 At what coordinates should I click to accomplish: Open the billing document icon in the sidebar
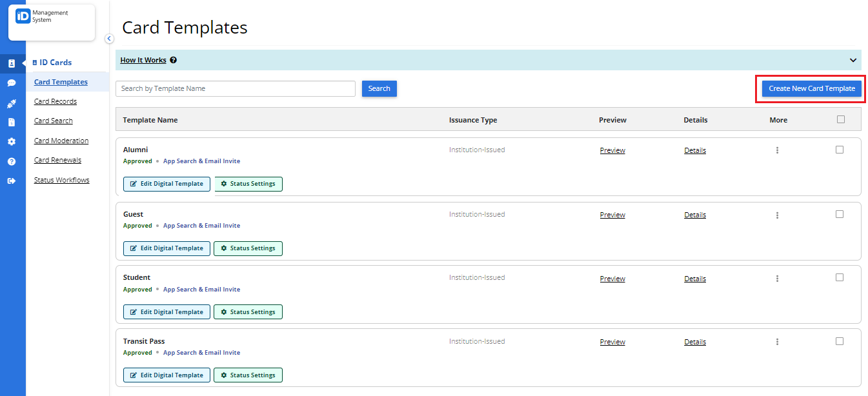coord(12,123)
